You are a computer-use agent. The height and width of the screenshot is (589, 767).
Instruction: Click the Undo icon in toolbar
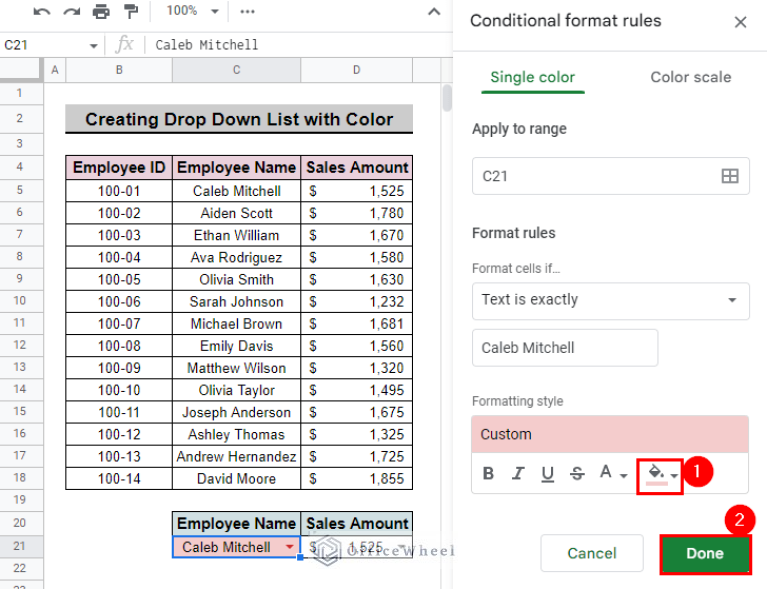[42, 11]
